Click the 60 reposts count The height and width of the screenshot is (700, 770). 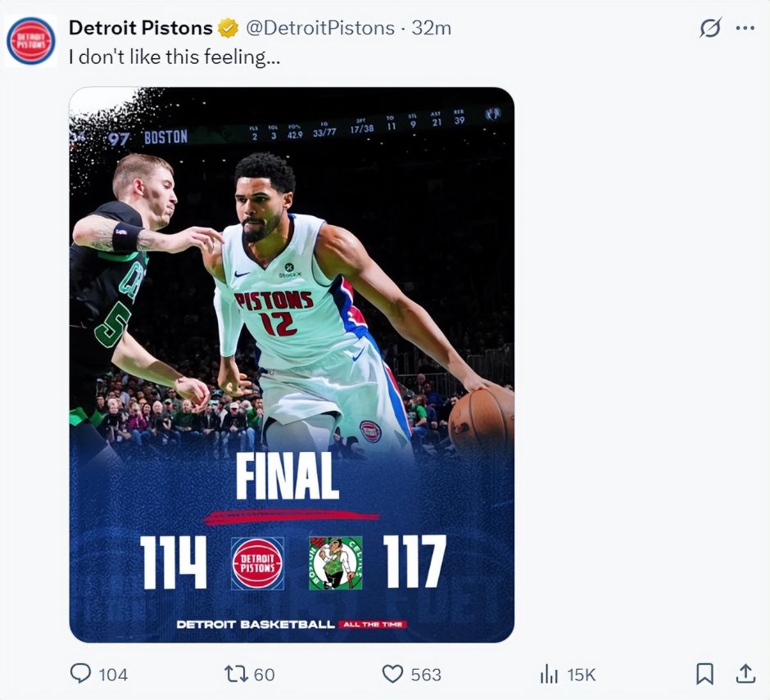(x=264, y=675)
